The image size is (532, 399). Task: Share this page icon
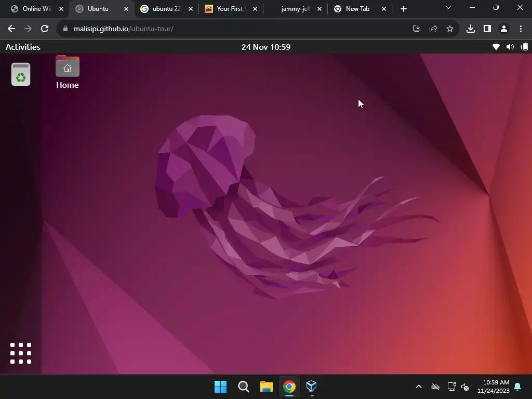pyautogui.click(x=433, y=29)
